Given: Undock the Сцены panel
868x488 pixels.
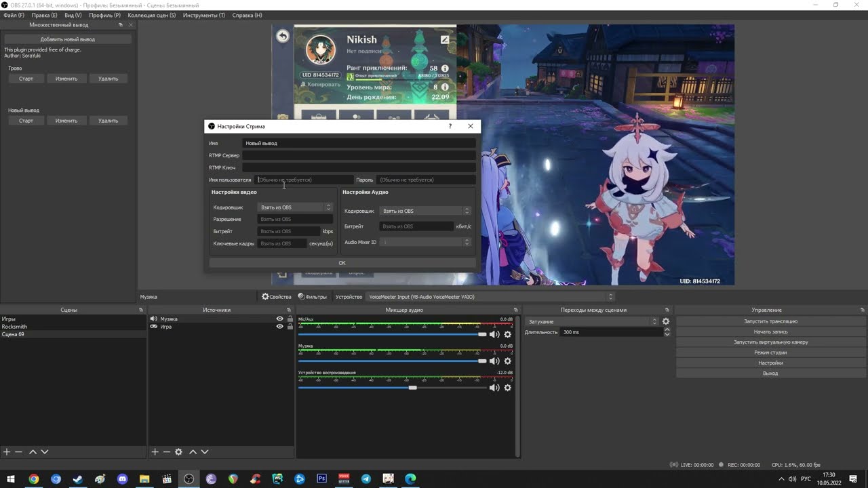Looking at the screenshot, I should tap(141, 310).
